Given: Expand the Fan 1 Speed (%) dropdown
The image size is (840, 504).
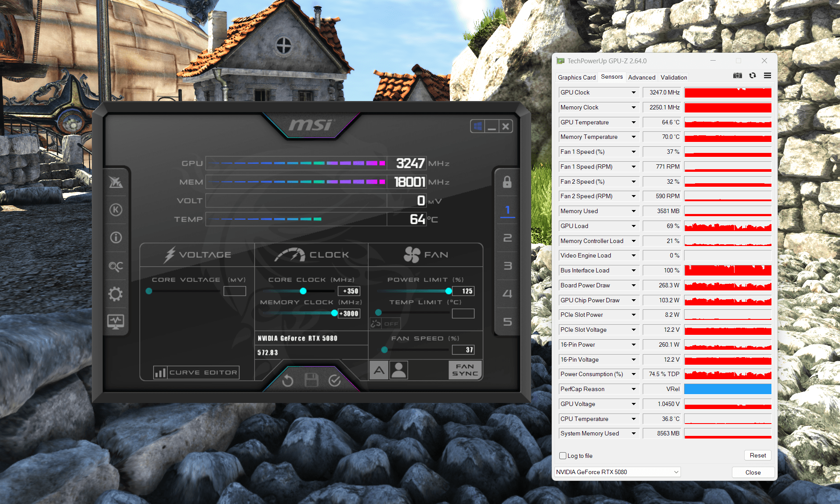Looking at the screenshot, I should [634, 152].
